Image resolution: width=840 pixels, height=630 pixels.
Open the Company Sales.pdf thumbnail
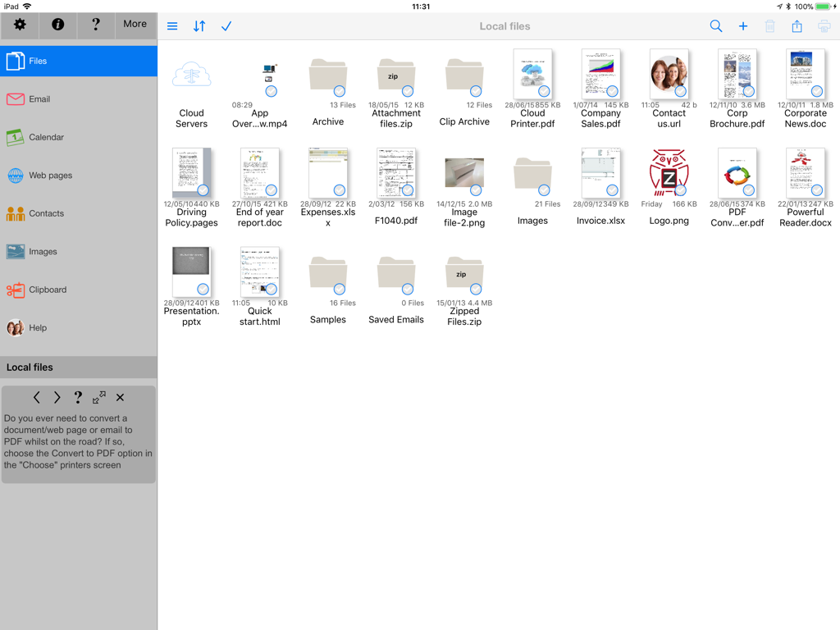[x=600, y=74]
